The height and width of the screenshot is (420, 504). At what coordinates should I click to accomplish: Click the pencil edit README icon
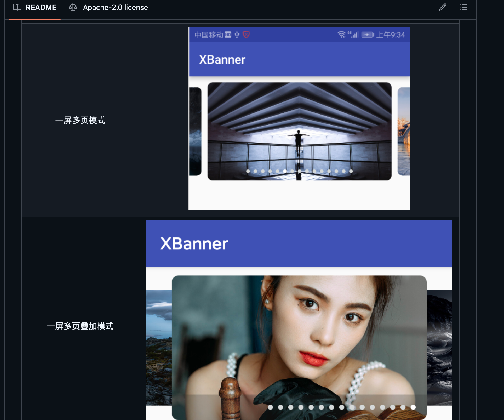[x=443, y=7]
